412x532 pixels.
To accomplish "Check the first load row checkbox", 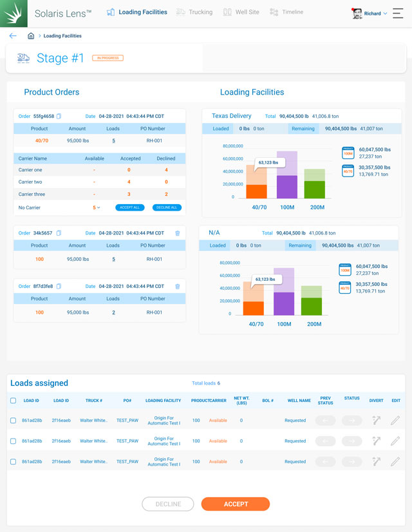I will pos(14,421).
